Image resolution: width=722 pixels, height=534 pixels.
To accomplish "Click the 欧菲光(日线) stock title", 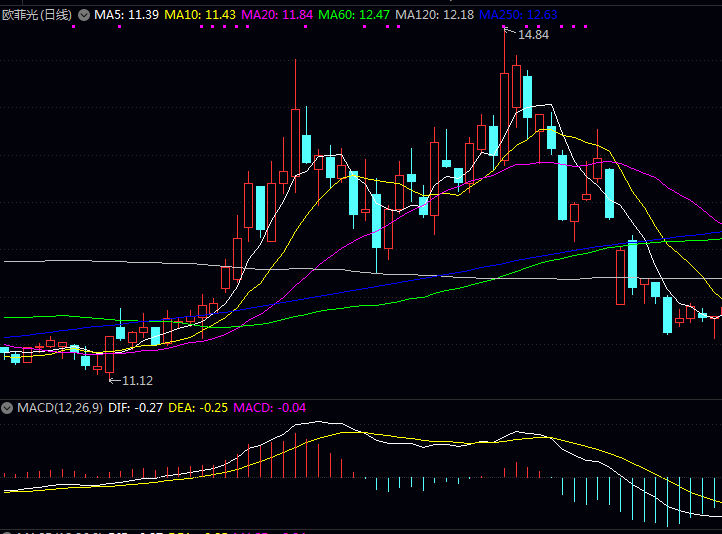I will click(x=36, y=15).
